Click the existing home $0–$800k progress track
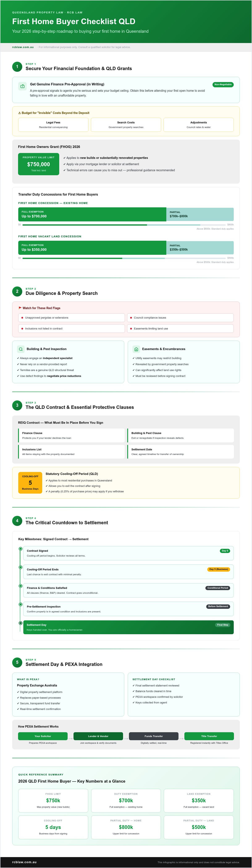252x868 pixels. point(124,225)
